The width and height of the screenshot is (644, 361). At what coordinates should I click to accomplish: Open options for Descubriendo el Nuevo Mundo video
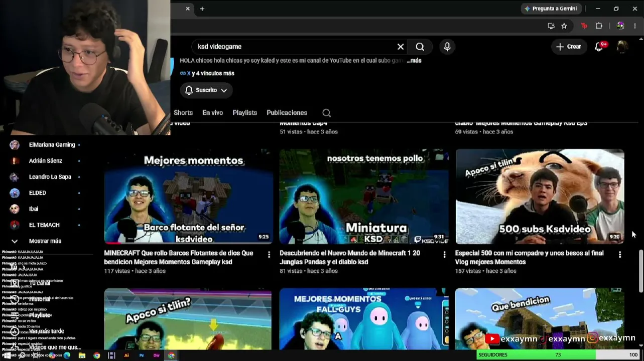coord(444,255)
